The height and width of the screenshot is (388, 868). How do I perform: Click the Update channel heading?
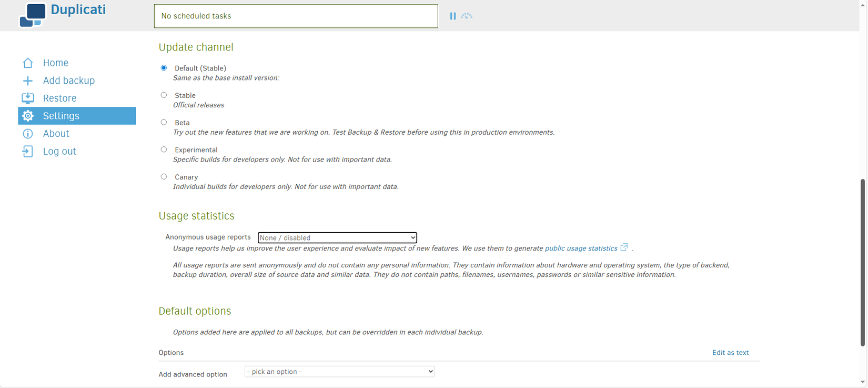pyautogui.click(x=196, y=47)
